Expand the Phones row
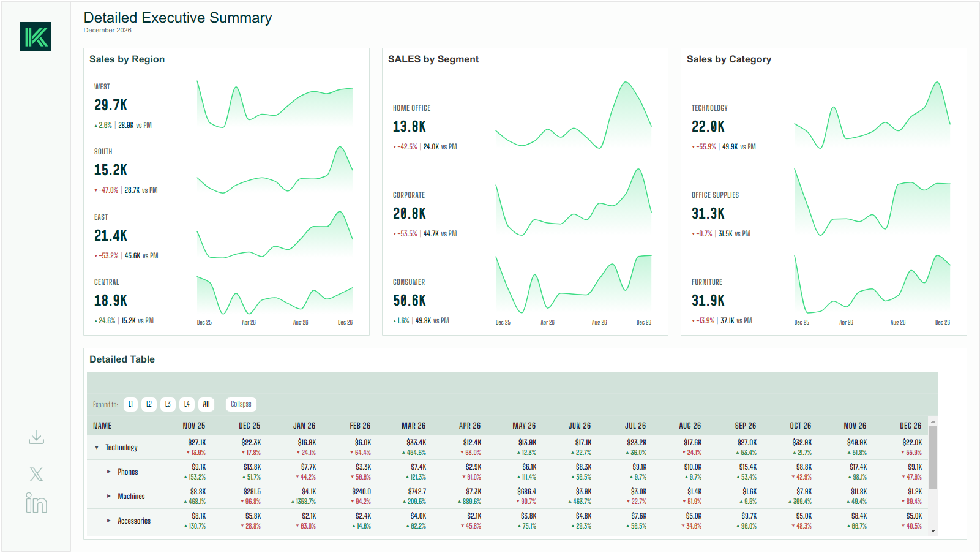980x553 pixels. [109, 472]
